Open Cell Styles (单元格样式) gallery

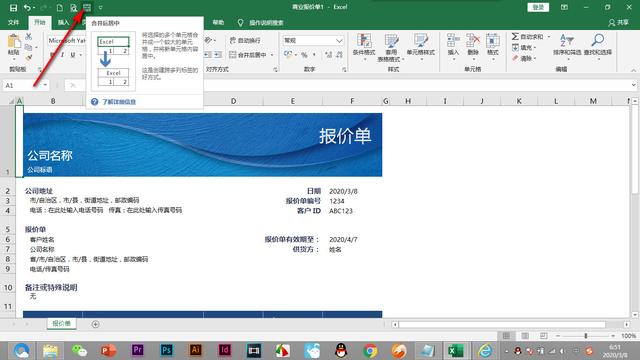(420, 47)
